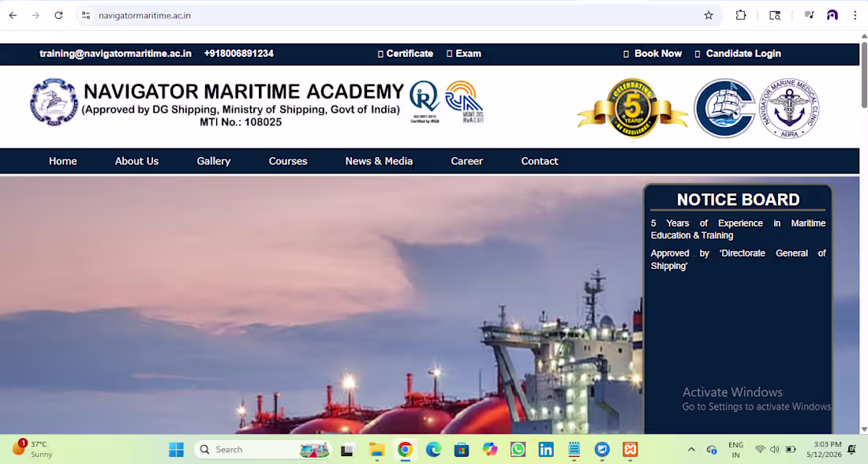
Task: Open the Exam link in top bar
Action: point(464,54)
